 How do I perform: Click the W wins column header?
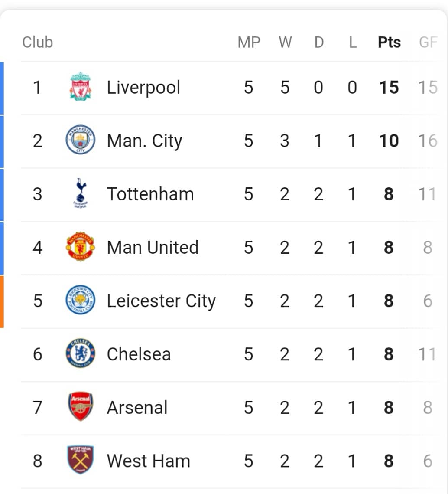[285, 42]
